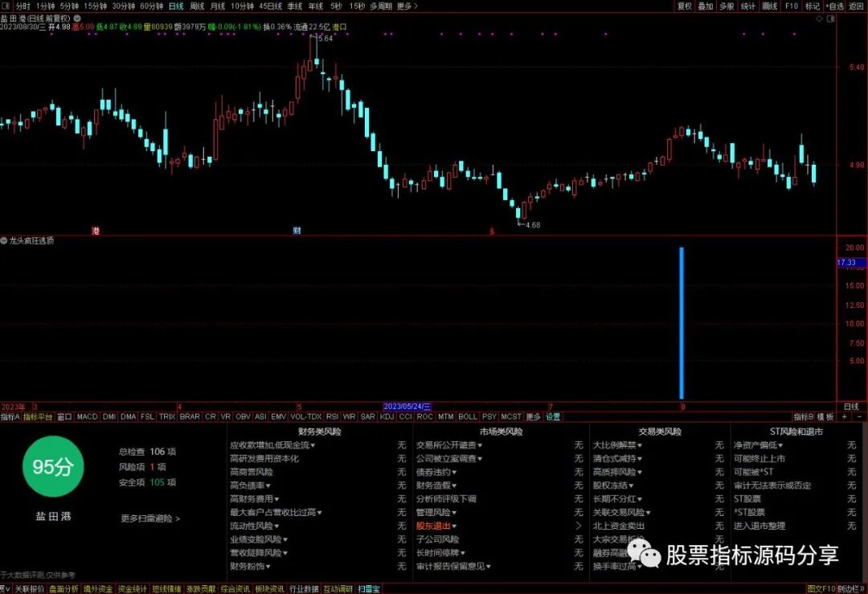Click the diamond icon at chart top-right

(819, 18)
